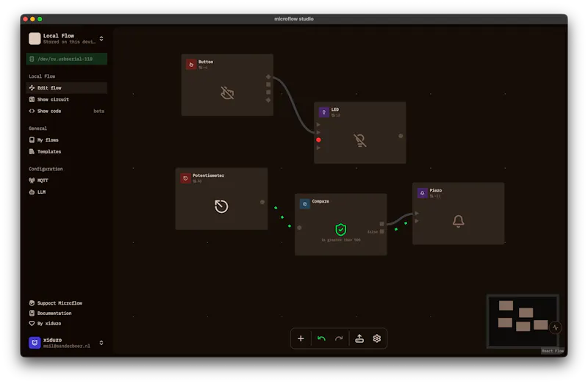Select the Button node title

(206, 62)
